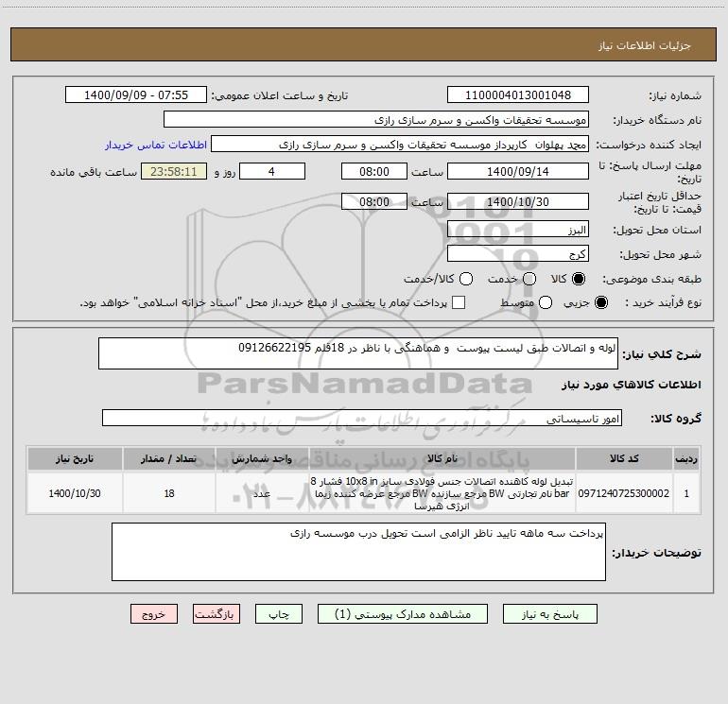The height and width of the screenshot is (704, 728).
Task: Click the کد کالا column header
Action: tap(624, 458)
